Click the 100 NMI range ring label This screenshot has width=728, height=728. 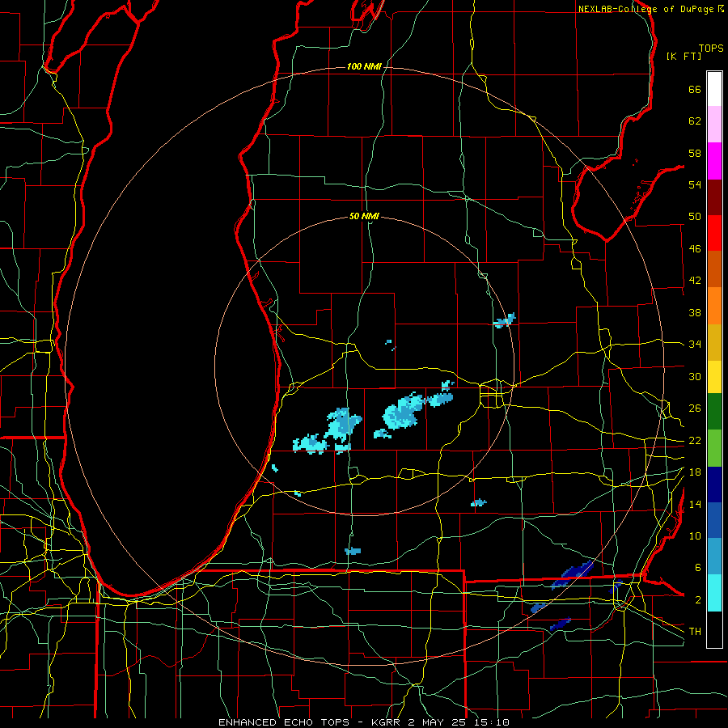(364, 66)
